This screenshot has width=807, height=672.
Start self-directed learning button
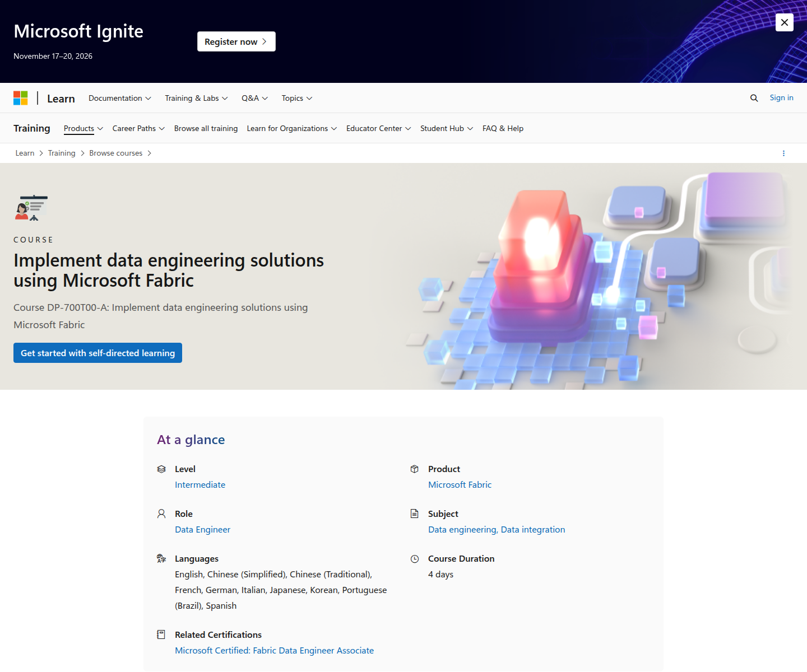98,353
